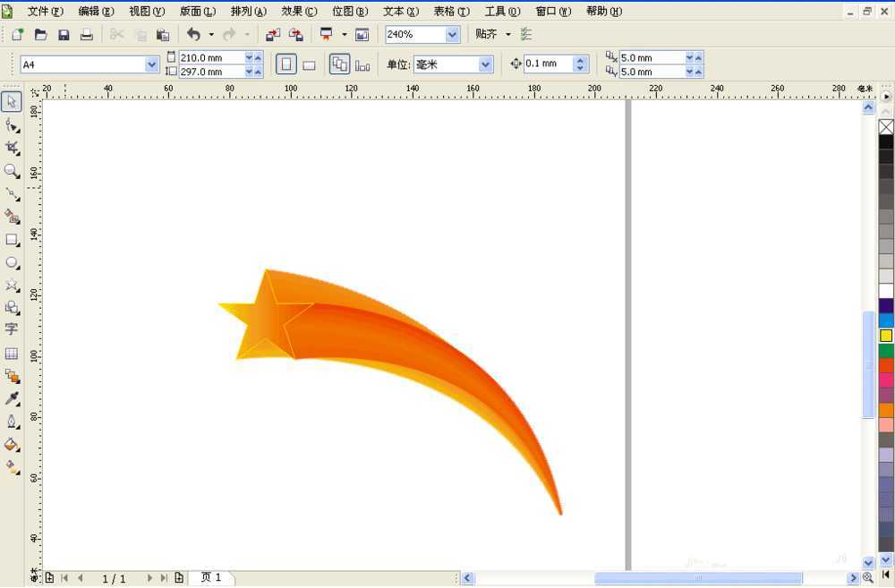
Task: Pick the Eyedropper tool
Action: pos(12,398)
